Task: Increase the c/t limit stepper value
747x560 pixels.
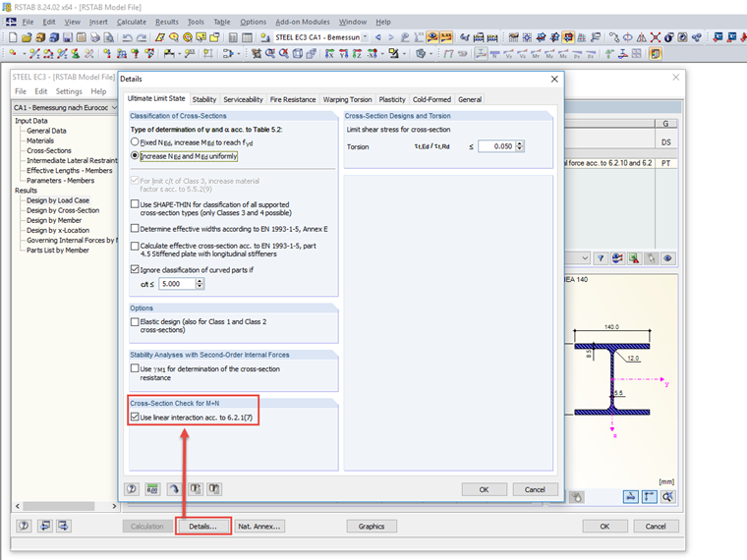Action: tap(200, 281)
